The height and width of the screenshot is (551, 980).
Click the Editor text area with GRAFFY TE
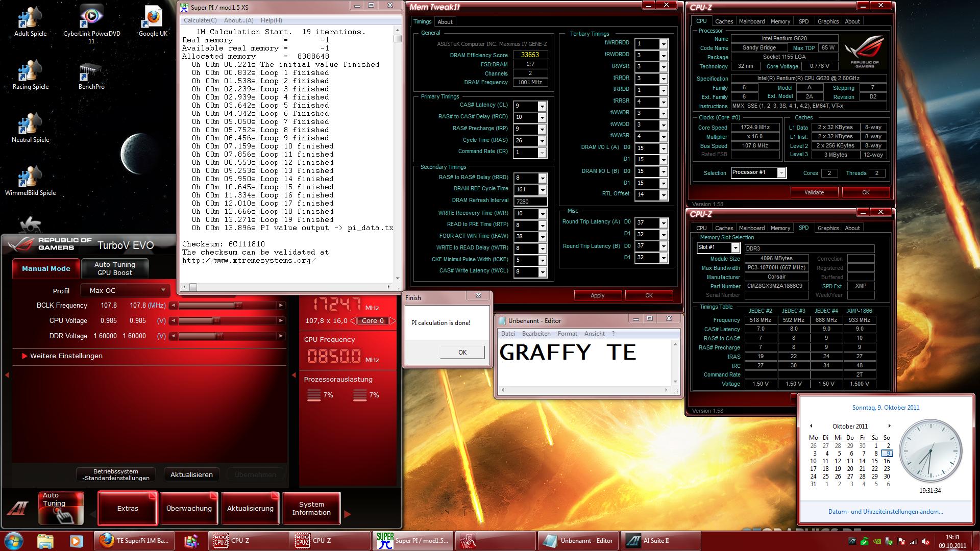click(x=584, y=362)
